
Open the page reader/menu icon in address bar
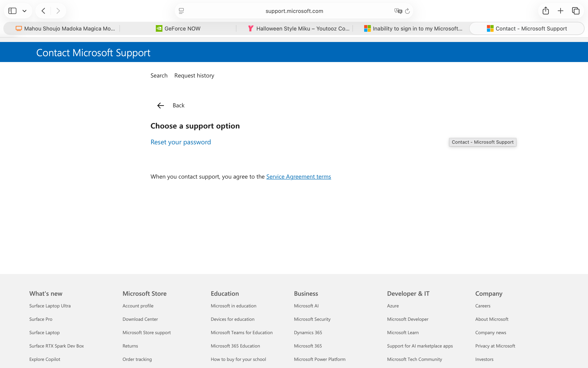pyautogui.click(x=181, y=11)
